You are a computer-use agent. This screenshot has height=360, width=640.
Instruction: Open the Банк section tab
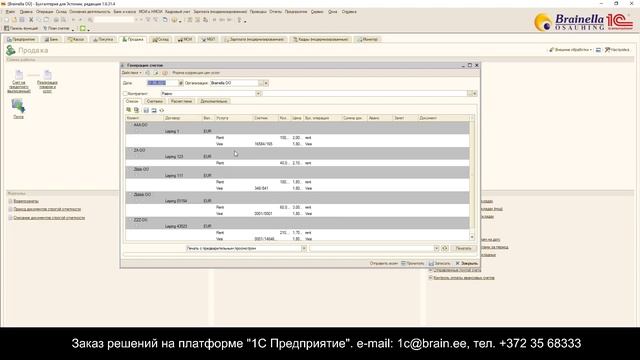point(51,39)
